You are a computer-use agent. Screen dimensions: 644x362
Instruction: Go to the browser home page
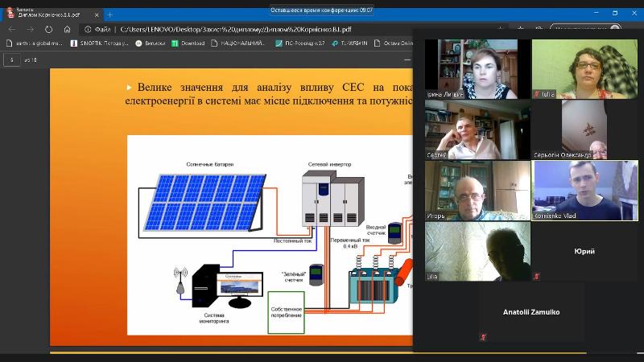(68, 29)
